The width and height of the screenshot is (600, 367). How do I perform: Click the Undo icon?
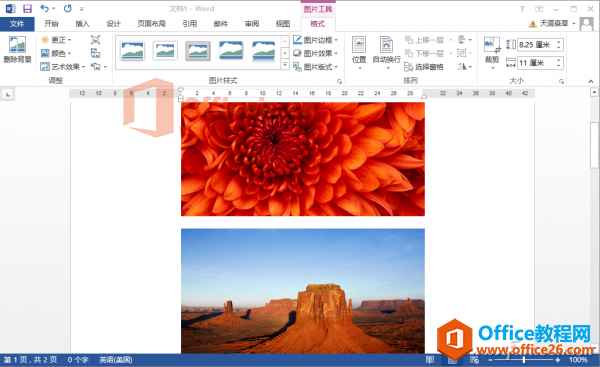coord(44,8)
